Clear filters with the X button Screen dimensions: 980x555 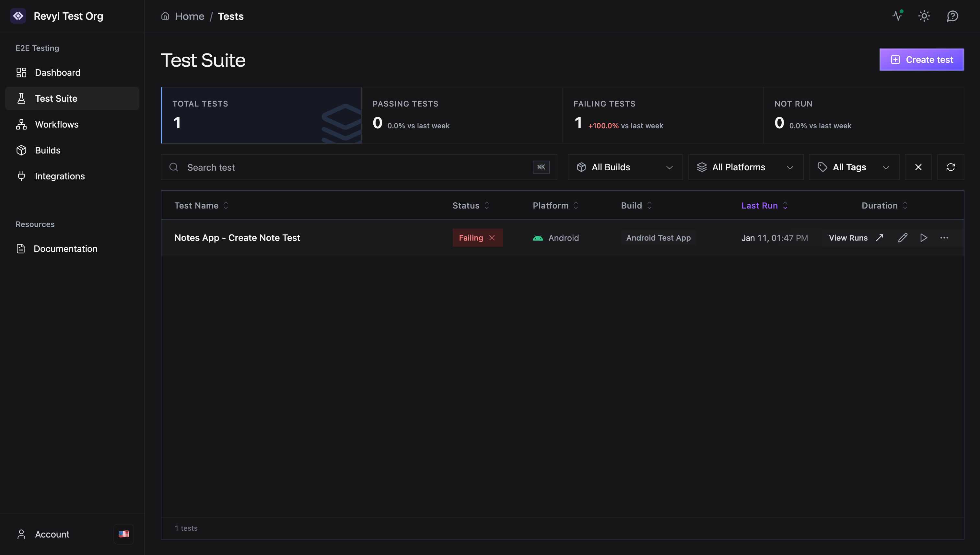(918, 167)
